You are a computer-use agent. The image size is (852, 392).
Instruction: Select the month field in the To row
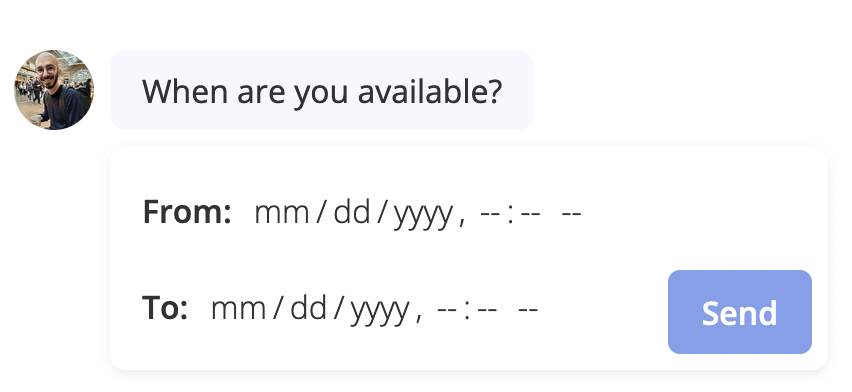tap(238, 309)
